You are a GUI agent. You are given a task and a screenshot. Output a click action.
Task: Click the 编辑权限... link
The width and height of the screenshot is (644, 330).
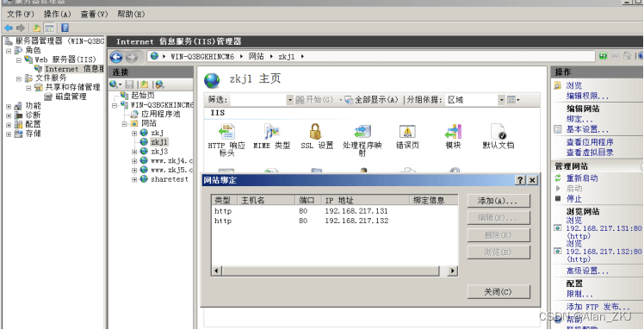tap(587, 97)
